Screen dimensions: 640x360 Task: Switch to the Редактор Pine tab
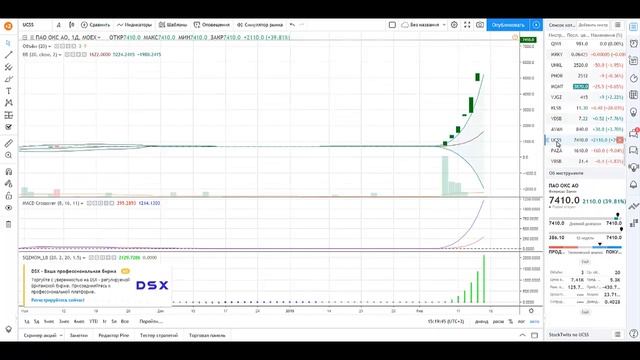tap(114, 335)
